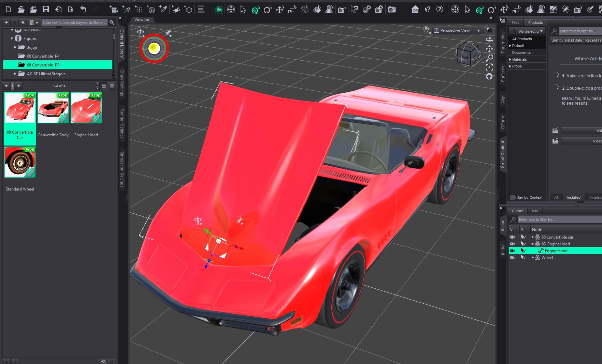This screenshot has width=602, height=364.
Task: Enable the Filter By Context checkbox
Action: click(x=512, y=197)
